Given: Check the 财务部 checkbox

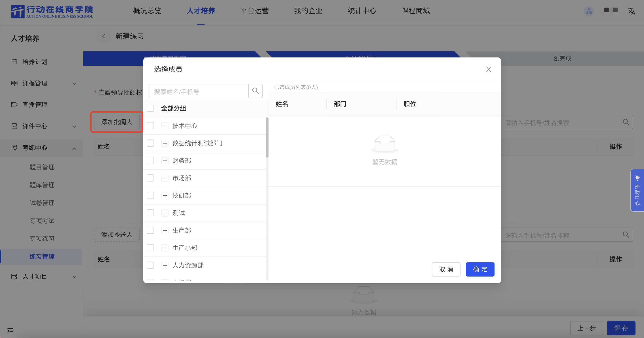Looking at the screenshot, I should coord(150,161).
